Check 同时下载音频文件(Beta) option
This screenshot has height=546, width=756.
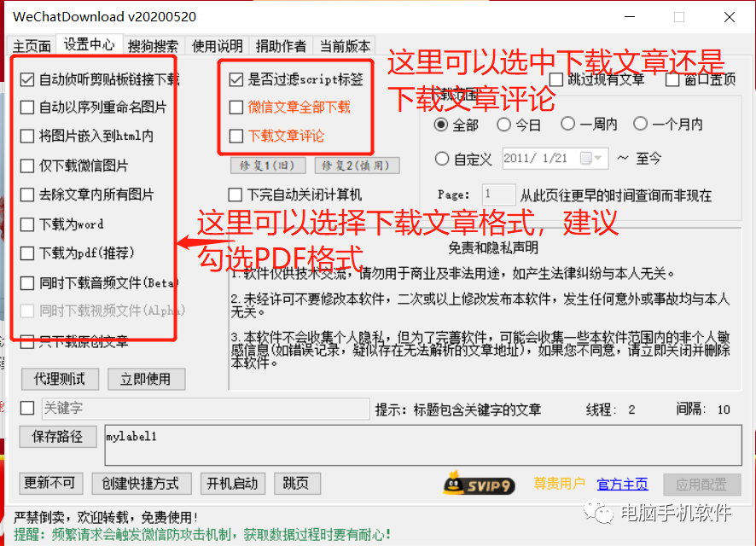[27, 283]
